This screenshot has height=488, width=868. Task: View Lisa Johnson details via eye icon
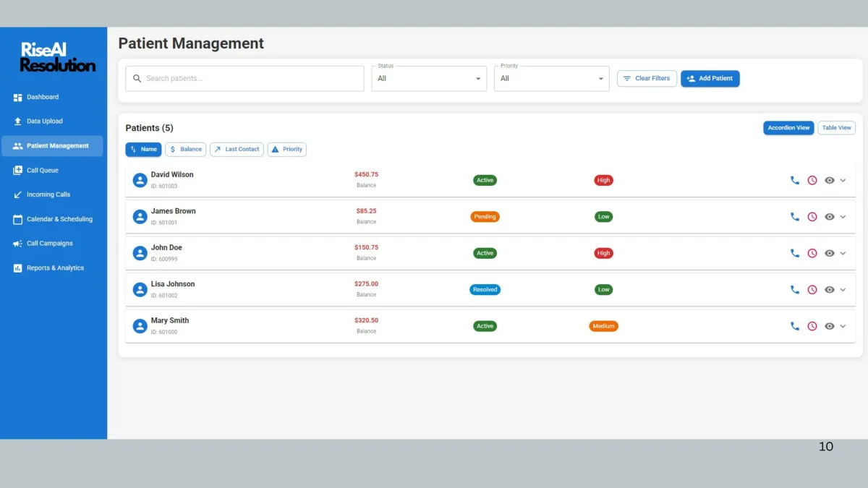pos(830,290)
